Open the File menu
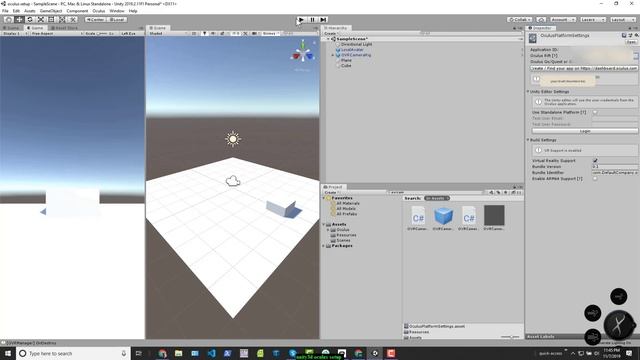640x360 pixels. pyautogui.click(x=5, y=11)
